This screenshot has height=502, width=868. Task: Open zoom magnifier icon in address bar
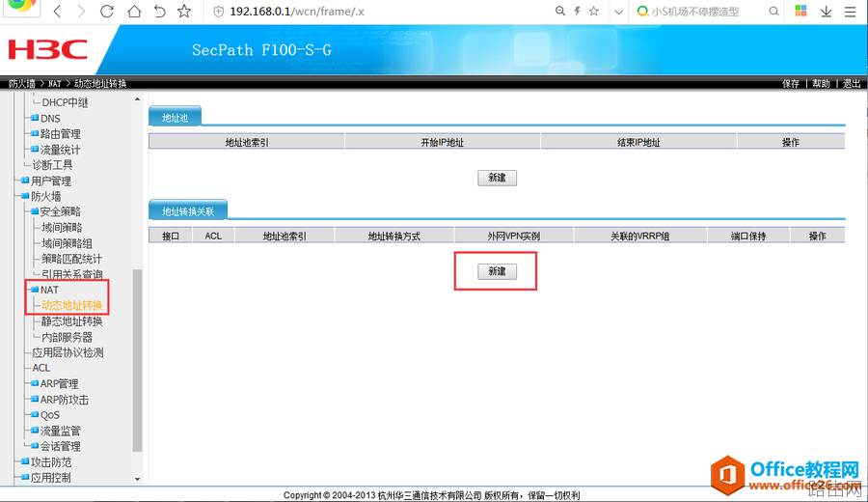pos(560,11)
